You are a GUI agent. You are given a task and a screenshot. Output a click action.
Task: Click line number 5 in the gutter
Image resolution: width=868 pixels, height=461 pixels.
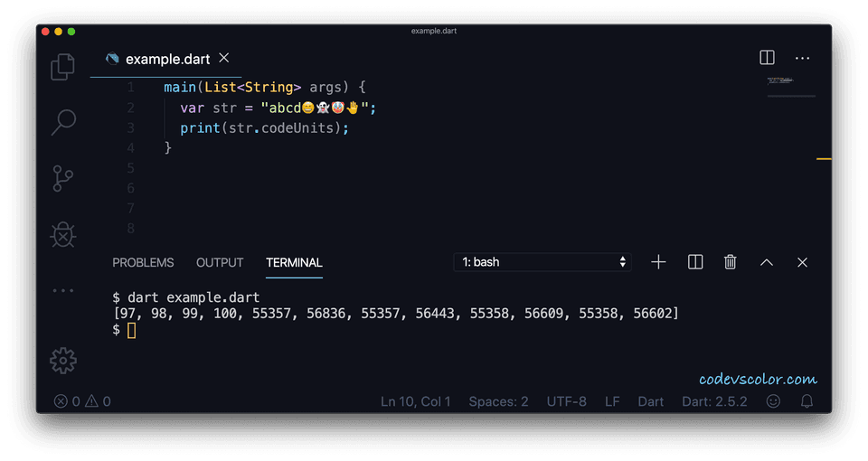coord(130,168)
